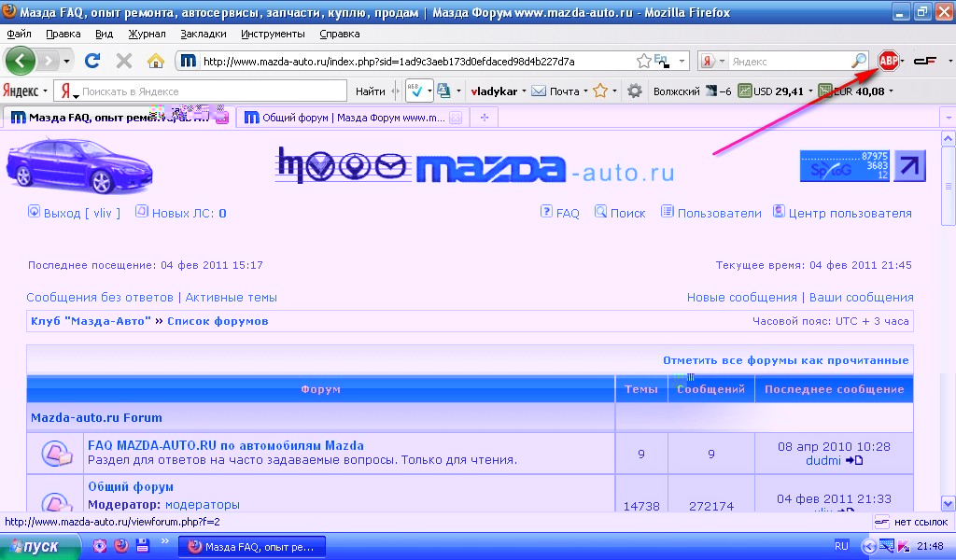This screenshot has height=560, width=956.
Task: Go to the Firefox home page icon
Action: pos(156,61)
